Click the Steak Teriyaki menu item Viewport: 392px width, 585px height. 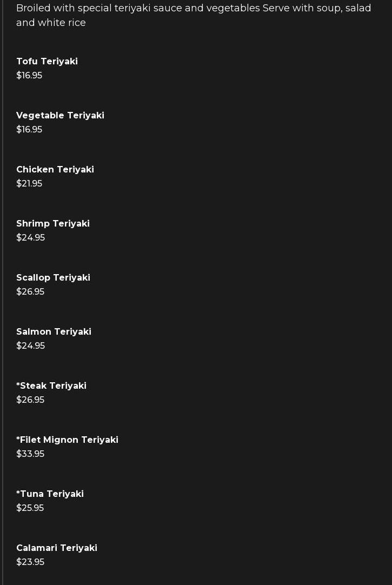[51, 386]
